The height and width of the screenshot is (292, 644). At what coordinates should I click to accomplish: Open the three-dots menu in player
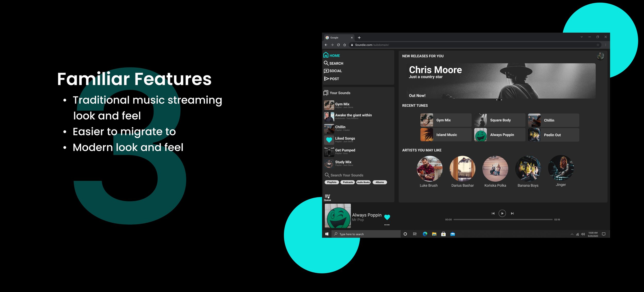[387, 225]
